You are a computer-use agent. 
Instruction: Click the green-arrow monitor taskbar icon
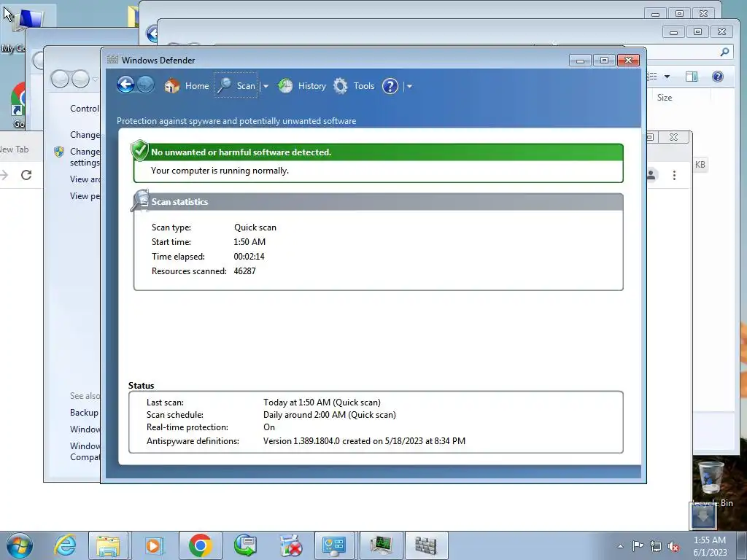click(x=245, y=545)
